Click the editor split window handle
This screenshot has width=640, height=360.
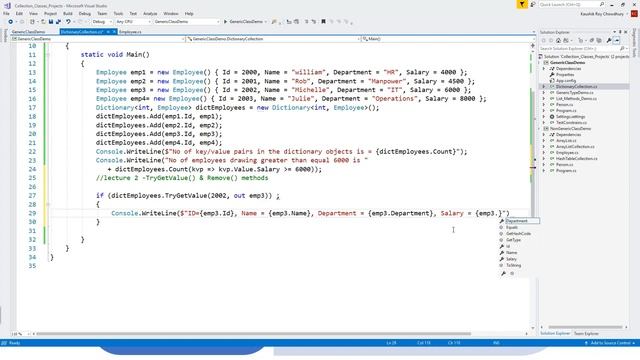(x=533, y=46)
